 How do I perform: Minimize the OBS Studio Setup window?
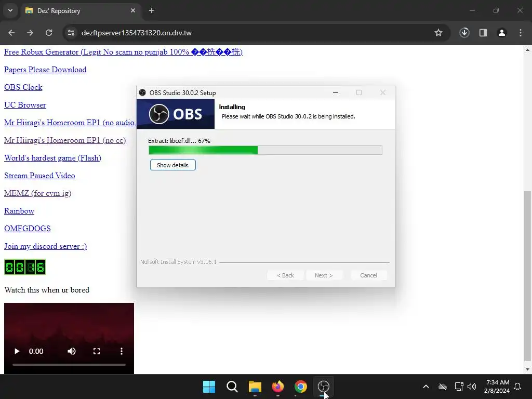click(336, 92)
